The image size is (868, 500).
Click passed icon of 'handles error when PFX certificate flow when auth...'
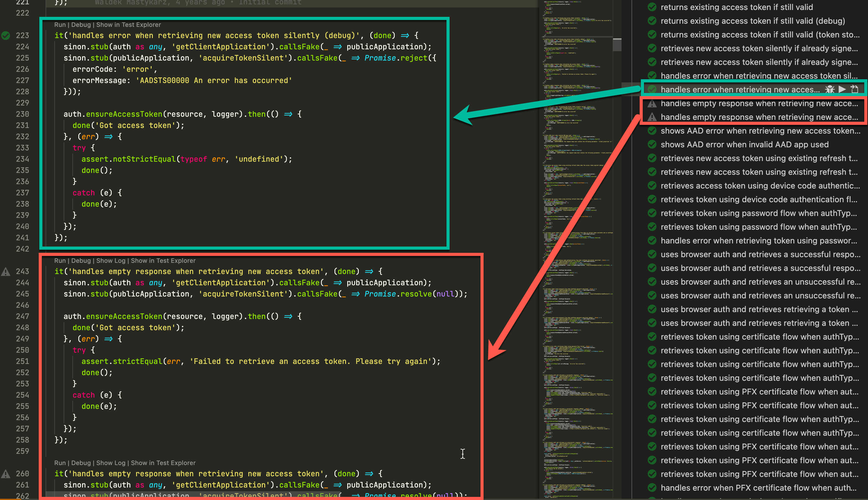pos(652,488)
